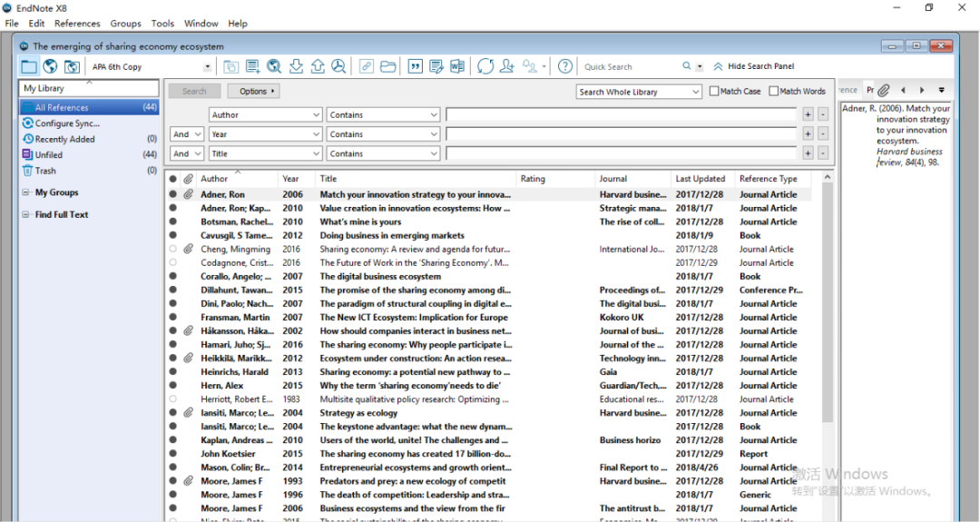Click paperclip column header icon
980x522 pixels.
(188, 179)
